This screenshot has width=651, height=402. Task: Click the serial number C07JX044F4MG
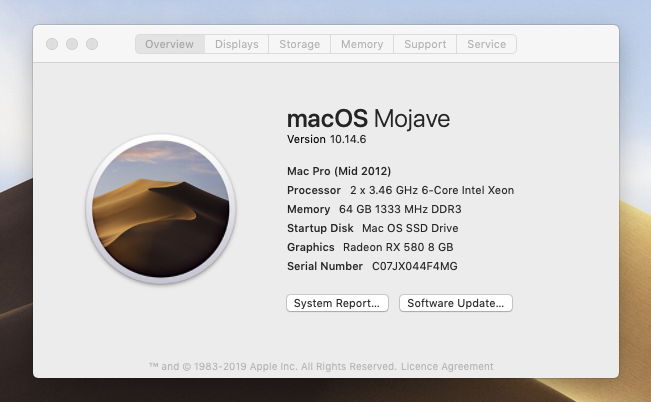click(x=415, y=266)
